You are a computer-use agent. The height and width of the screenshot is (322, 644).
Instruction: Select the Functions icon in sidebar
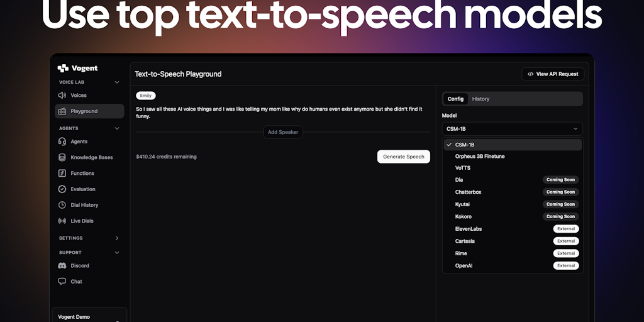tap(62, 173)
